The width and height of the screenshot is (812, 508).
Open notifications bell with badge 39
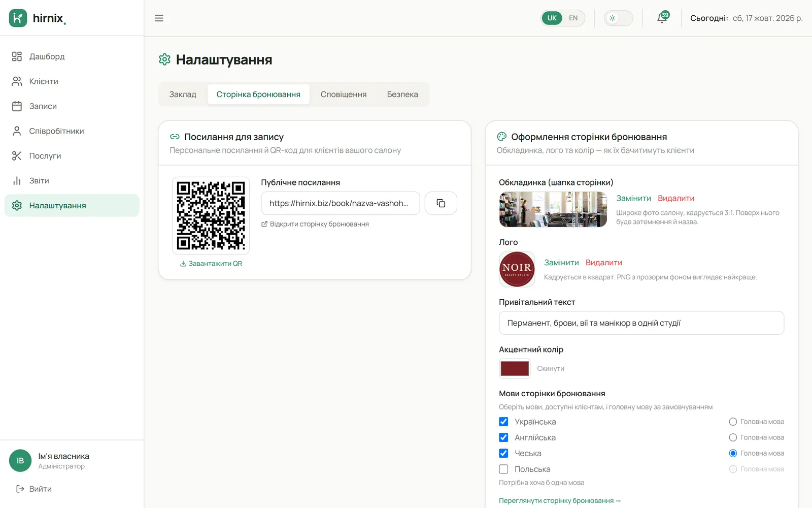(662, 18)
